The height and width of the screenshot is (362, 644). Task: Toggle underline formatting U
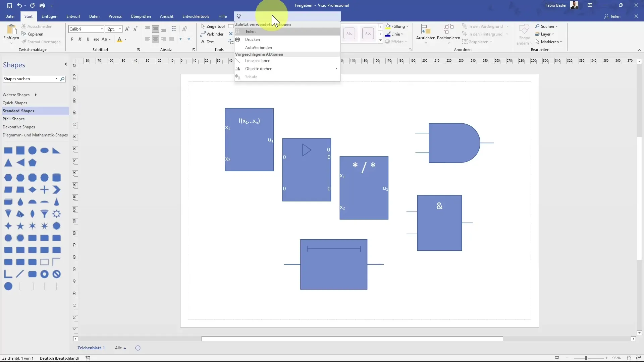point(88,39)
